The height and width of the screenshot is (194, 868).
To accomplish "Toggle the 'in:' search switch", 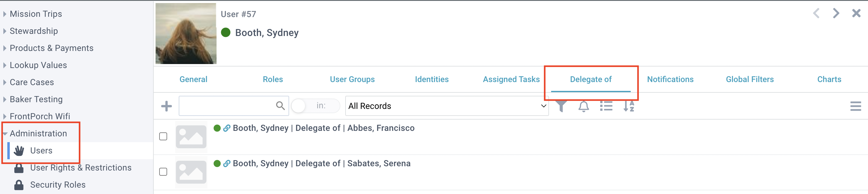I will 315,106.
